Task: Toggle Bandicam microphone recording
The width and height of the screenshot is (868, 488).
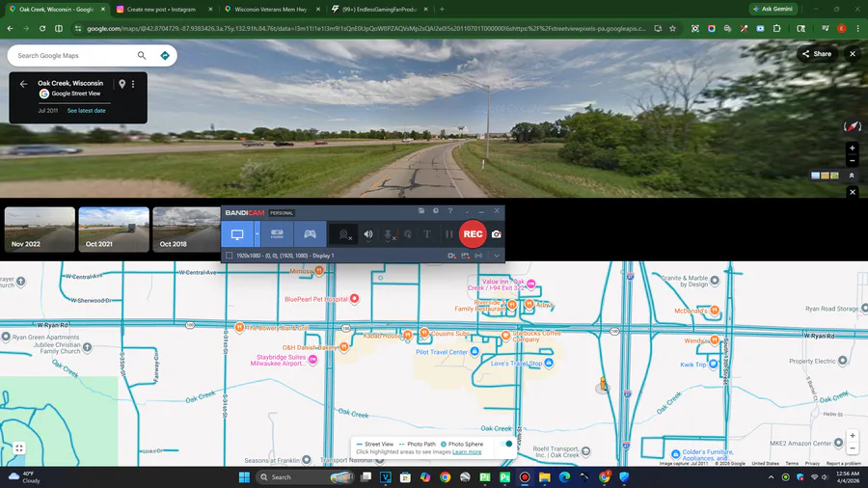Action: tap(389, 234)
